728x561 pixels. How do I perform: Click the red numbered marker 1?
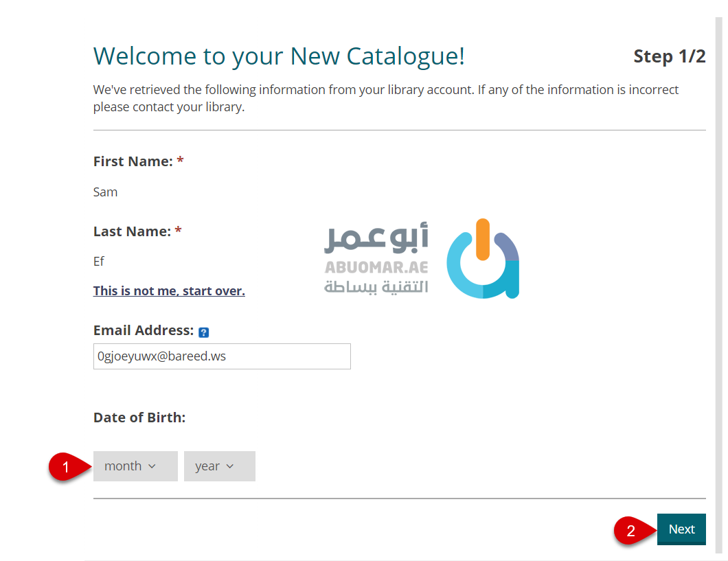click(x=65, y=467)
